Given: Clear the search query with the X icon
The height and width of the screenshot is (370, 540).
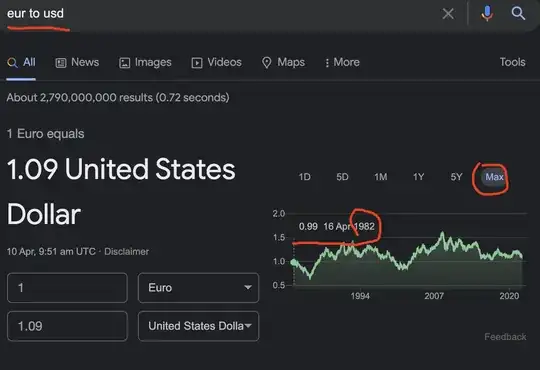Looking at the screenshot, I should (x=448, y=14).
